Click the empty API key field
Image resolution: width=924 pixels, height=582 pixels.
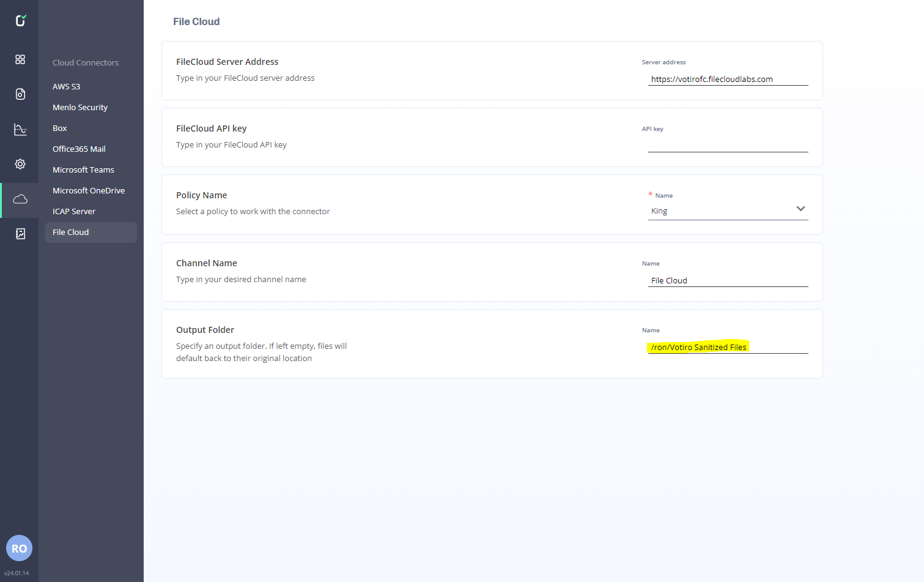tap(728, 146)
